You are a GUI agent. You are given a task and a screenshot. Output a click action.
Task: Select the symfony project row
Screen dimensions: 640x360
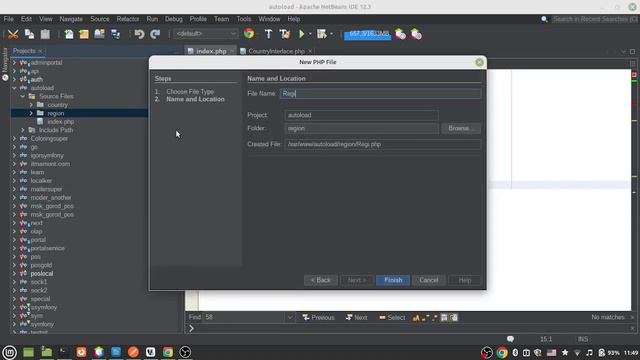(42, 324)
